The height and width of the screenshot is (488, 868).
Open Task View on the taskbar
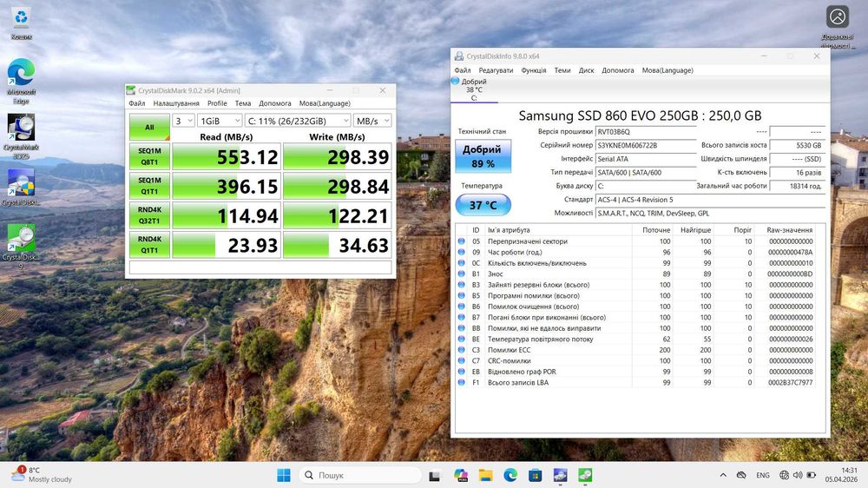pyautogui.click(x=435, y=475)
